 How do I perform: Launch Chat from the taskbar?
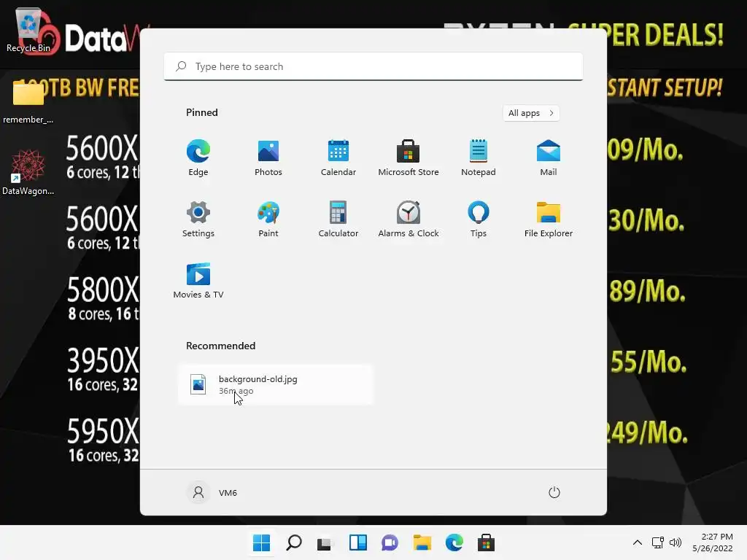click(390, 542)
